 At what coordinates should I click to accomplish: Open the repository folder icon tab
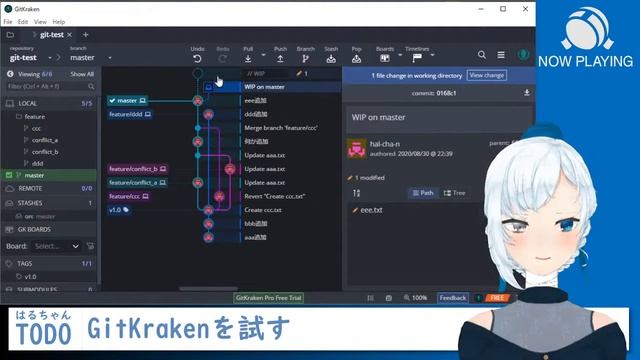[x=10, y=35]
